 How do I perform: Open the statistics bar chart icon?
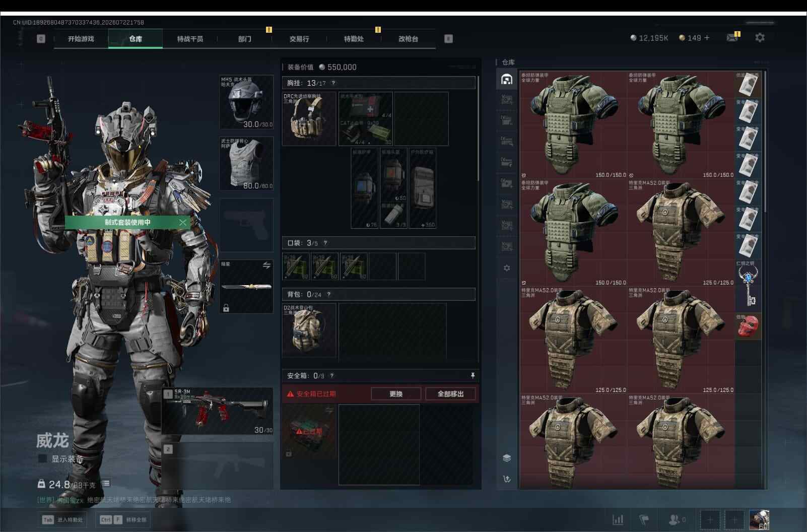pos(618,519)
